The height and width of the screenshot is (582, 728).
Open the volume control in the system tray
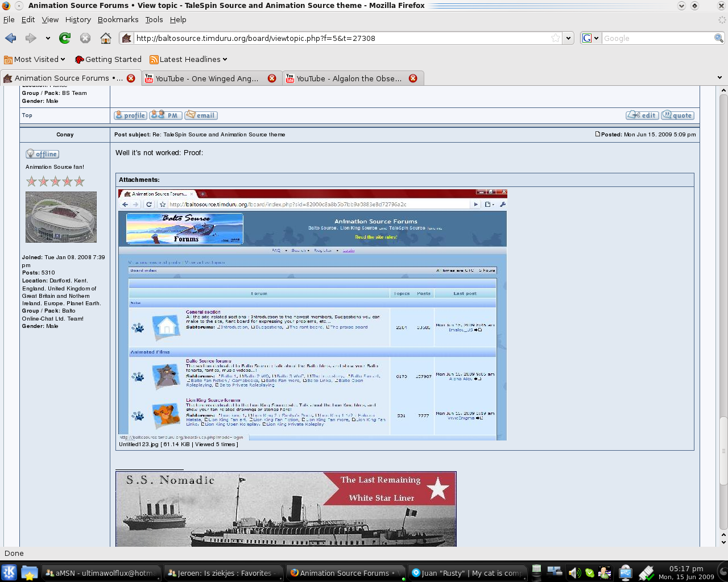tap(573, 573)
